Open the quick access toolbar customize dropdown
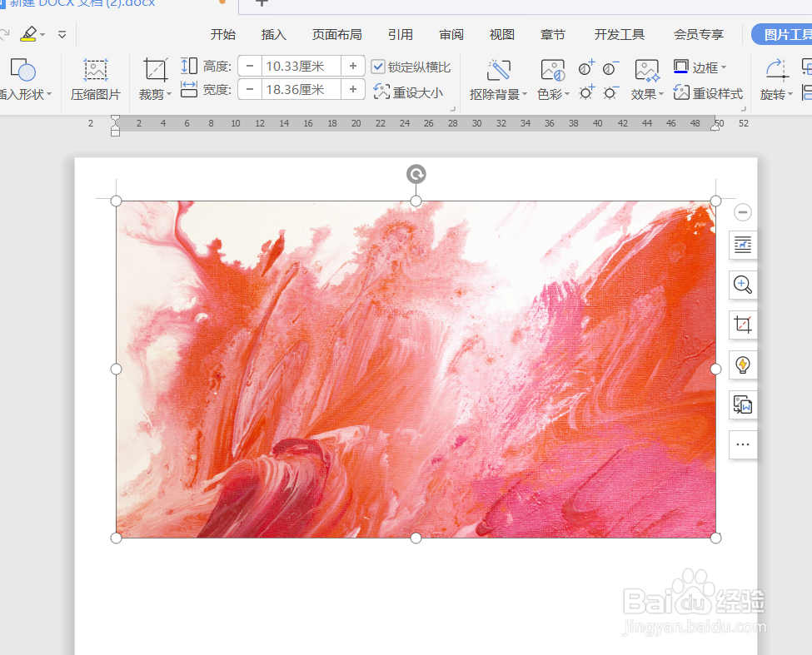The width and height of the screenshot is (812, 655). (62, 35)
